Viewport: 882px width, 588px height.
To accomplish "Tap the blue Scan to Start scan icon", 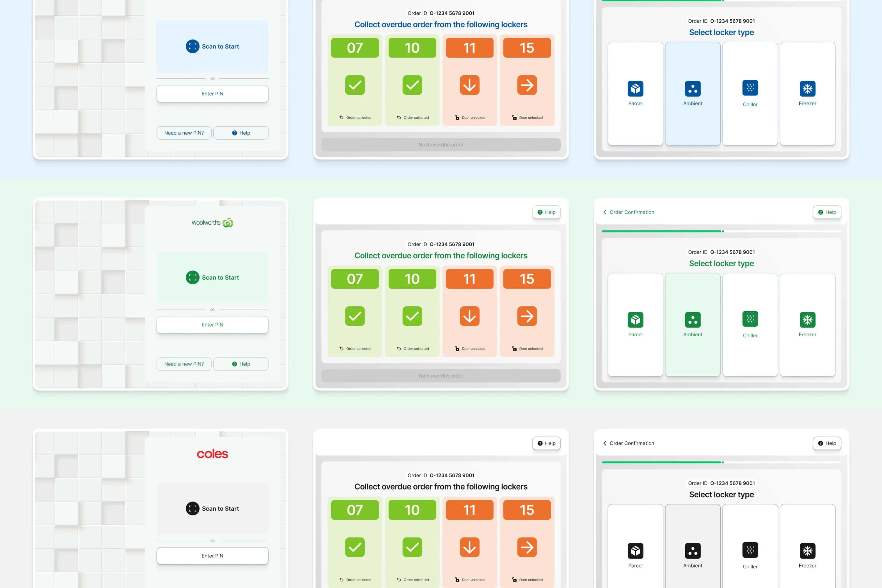I will tap(192, 46).
